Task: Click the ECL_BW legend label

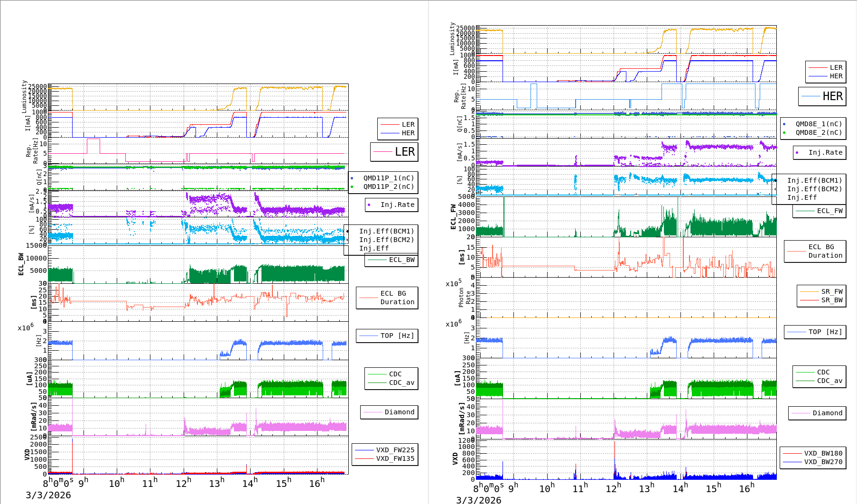Action: point(401,260)
